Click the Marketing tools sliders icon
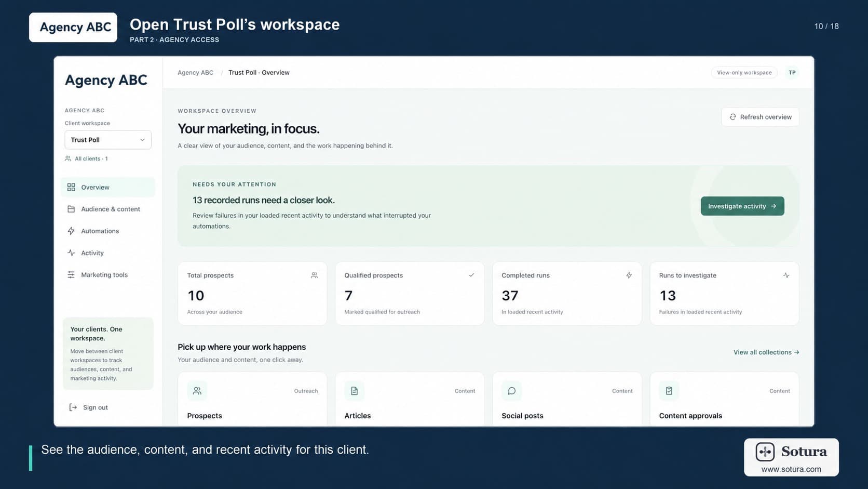 click(x=71, y=274)
